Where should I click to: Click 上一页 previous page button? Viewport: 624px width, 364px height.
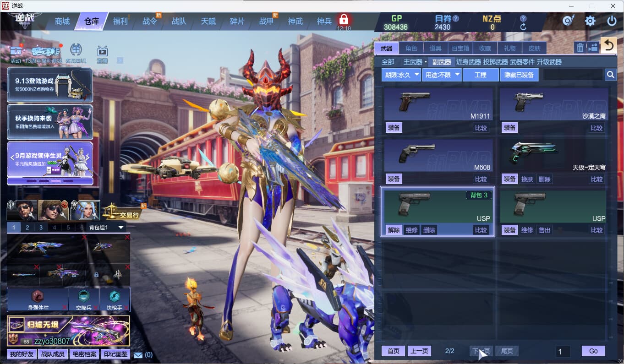[419, 351]
